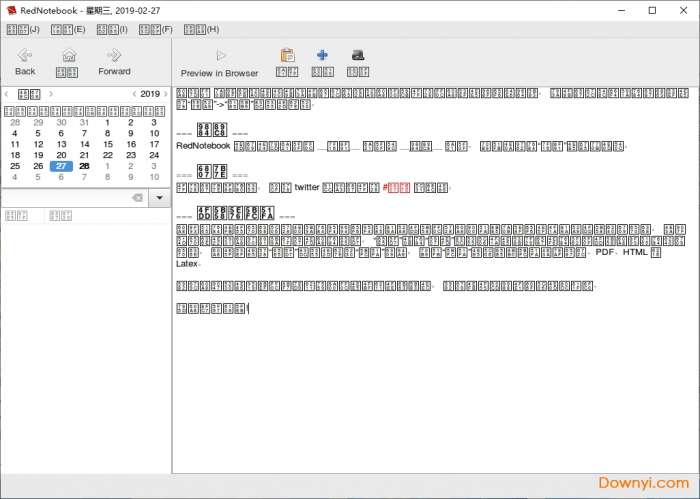Click the word RedNotebook in editor text
This screenshot has height=499, width=700.
(203, 146)
